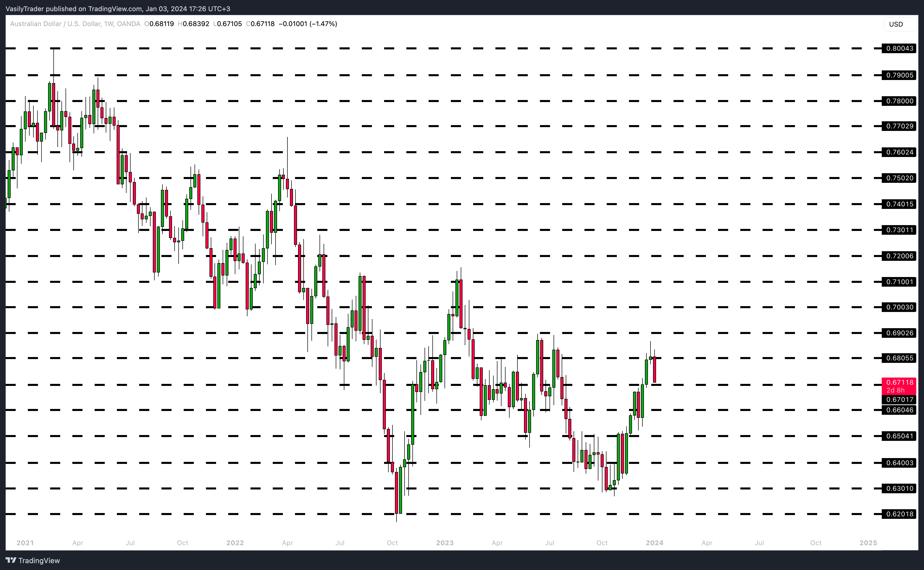Viewport: 924px width, 570px height.
Task: Select the 0.62018 price level label
Action: coord(899,514)
